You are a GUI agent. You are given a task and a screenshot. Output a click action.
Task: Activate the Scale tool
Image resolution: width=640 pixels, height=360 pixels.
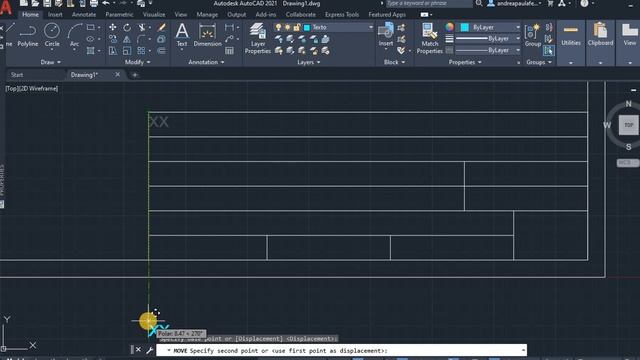pyautogui.click(x=127, y=51)
